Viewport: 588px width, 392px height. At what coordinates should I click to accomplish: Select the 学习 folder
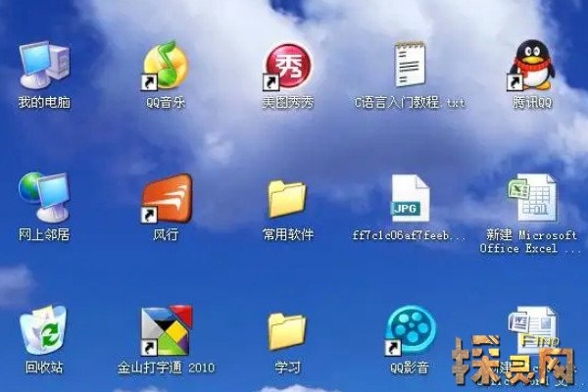click(x=286, y=331)
